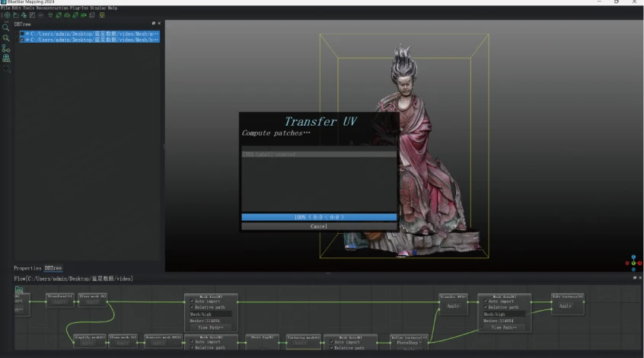The width and height of the screenshot is (644, 358).
Task: Click the zoom-in magnifier icon in left sidebar
Action: 6,37
